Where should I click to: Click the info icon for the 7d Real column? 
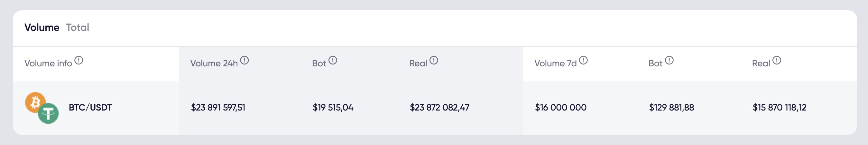[x=777, y=60]
